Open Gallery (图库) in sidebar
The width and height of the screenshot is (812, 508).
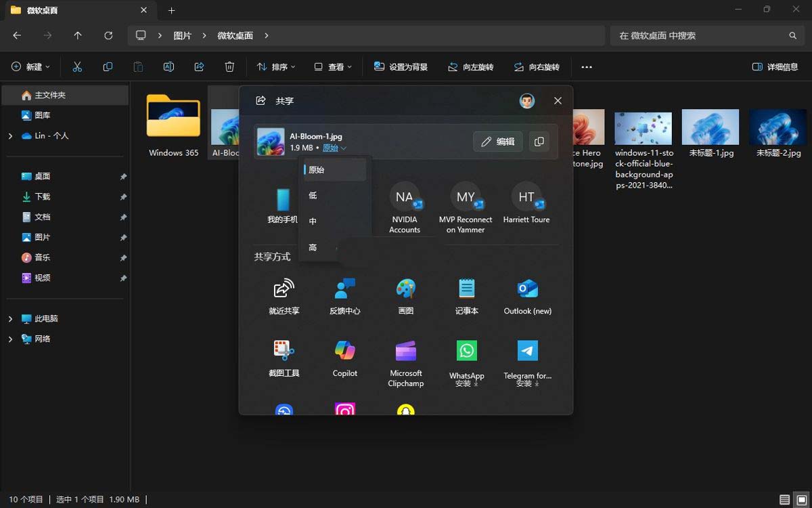pos(66,116)
